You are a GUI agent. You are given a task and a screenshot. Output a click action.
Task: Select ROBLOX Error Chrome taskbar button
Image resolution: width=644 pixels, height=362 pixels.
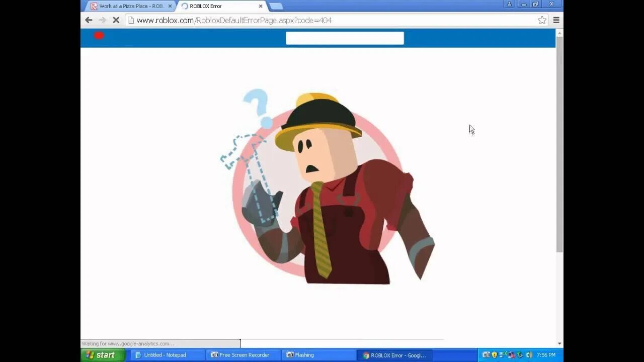(x=394, y=355)
